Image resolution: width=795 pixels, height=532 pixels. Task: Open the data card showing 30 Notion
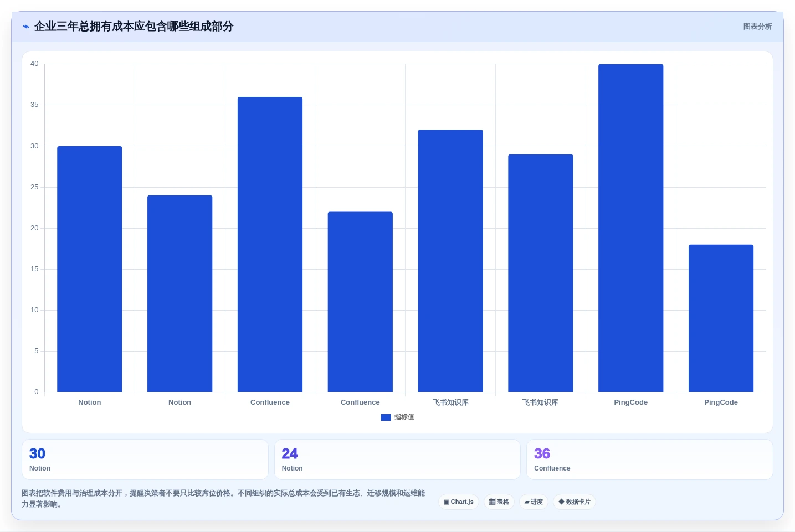click(x=145, y=459)
